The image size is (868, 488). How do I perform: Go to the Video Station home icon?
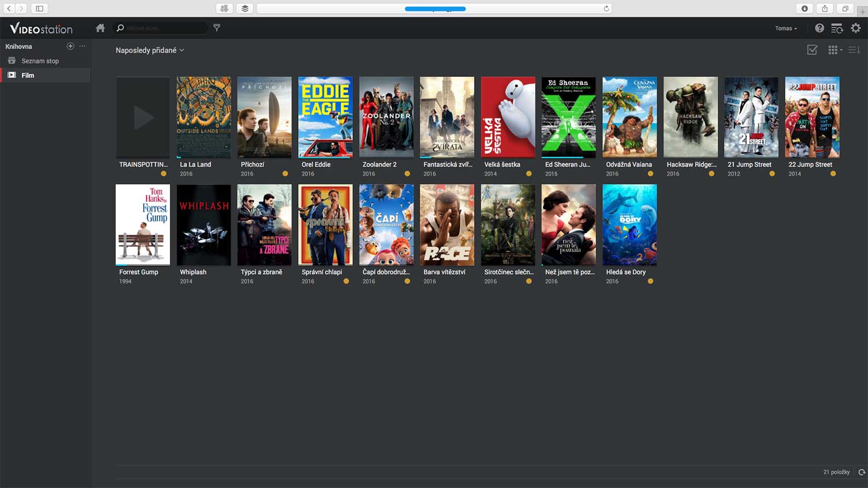[100, 28]
